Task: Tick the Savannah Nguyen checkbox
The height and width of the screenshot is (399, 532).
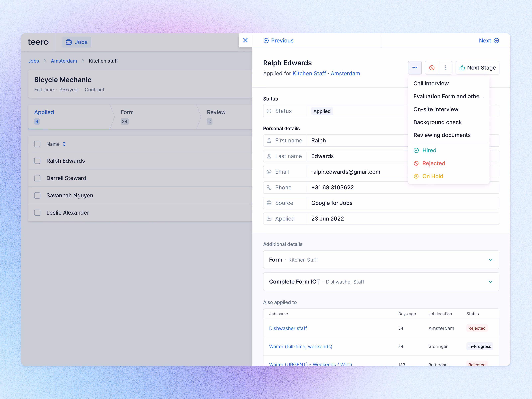Action: click(x=37, y=196)
